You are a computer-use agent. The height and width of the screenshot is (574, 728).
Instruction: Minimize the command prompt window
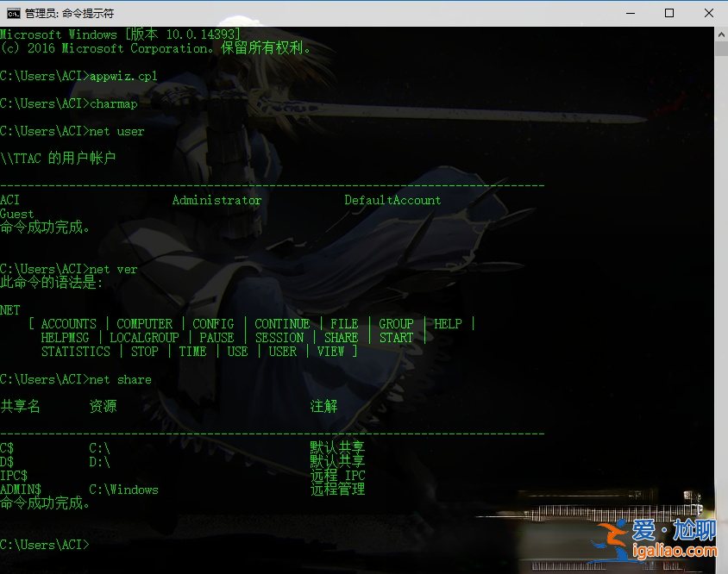(x=629, y=13)
